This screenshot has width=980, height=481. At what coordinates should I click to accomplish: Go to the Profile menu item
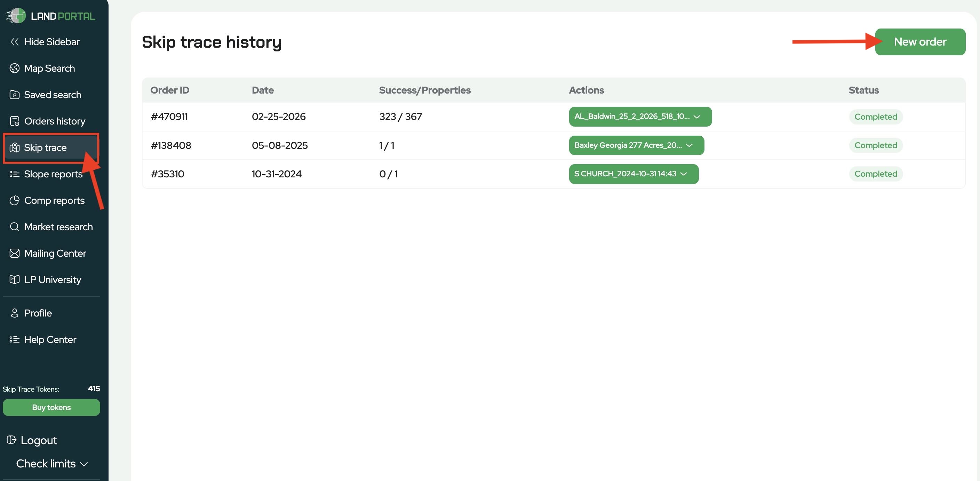38,313
